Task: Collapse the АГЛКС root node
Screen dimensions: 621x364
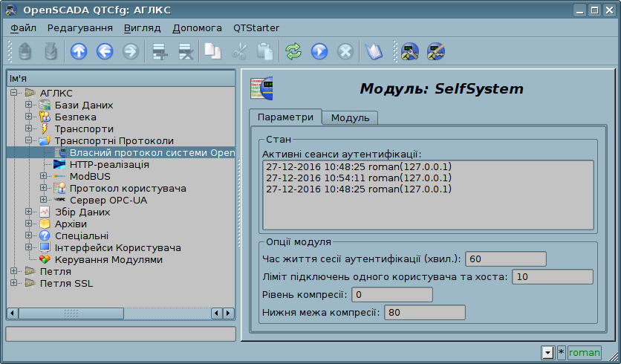Action: click(14, 93)
